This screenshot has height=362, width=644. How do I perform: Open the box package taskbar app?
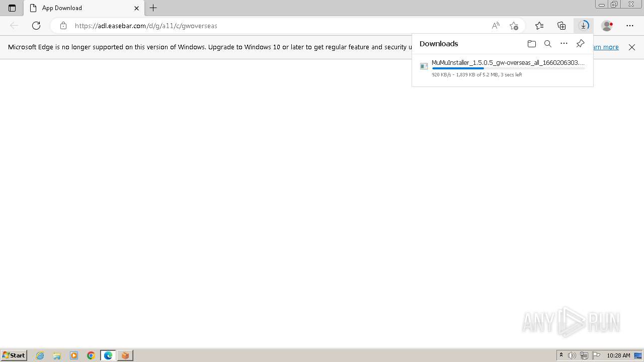pyautogui.click(x=125, y=355)
